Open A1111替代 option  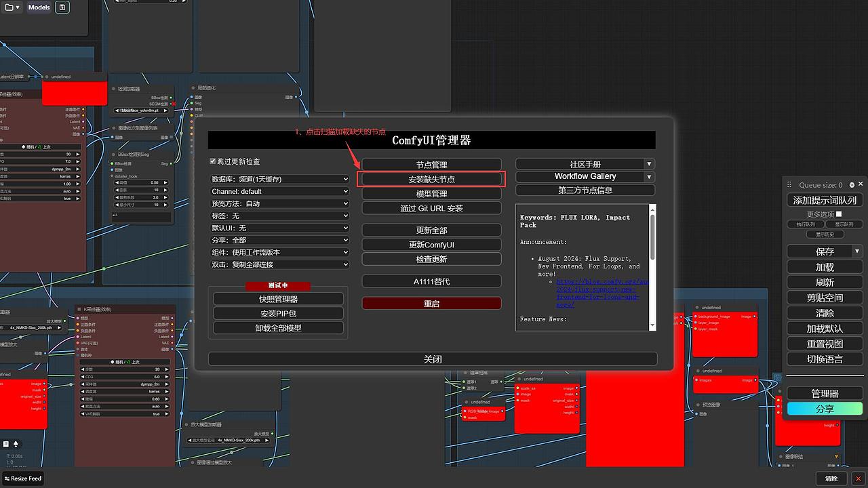[431, 281]
